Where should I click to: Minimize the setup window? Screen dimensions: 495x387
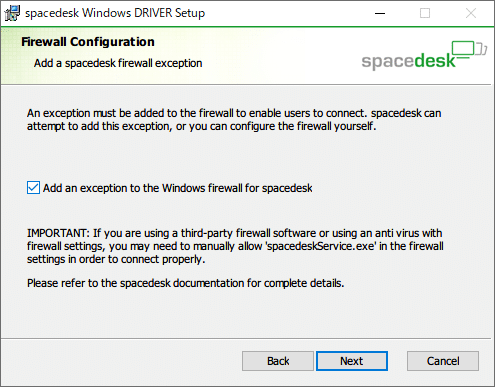point(380,13)
